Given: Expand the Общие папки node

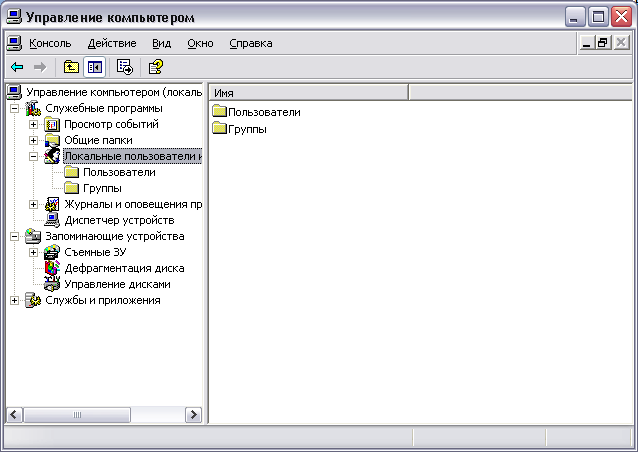Looking at the screenshot, I should pos(33,140).
